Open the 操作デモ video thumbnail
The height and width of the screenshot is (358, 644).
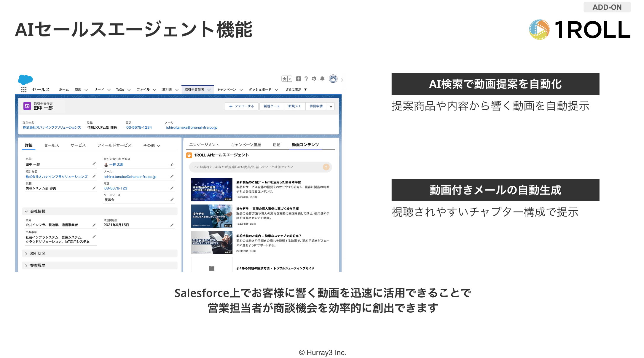coord(212,216)
